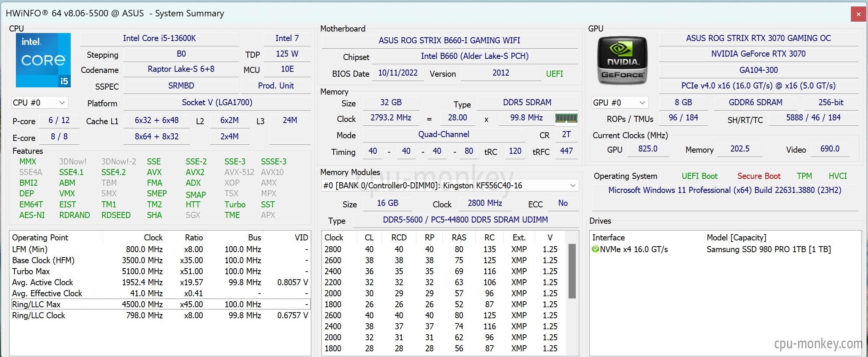Click the red Secure Boot label
Image resolution: width=868 pixels, height=357 pixels.
tap(759, 176)
